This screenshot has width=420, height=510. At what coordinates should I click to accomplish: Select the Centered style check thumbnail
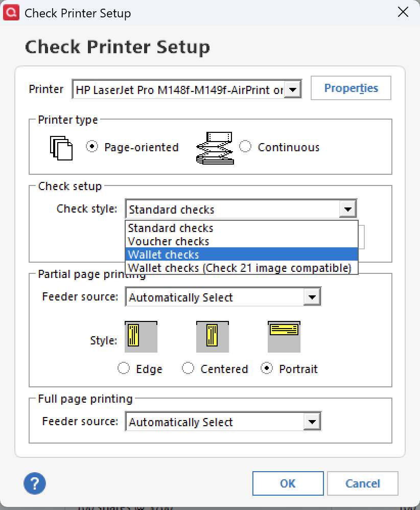tap(213, 337)
